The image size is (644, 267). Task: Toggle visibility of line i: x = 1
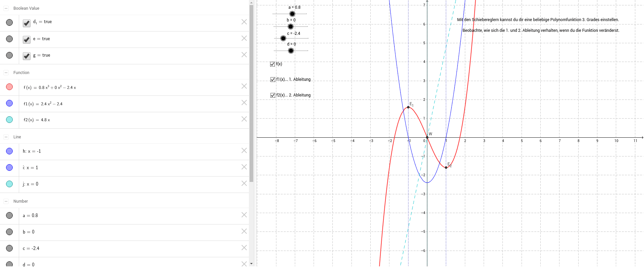(9, 168)
